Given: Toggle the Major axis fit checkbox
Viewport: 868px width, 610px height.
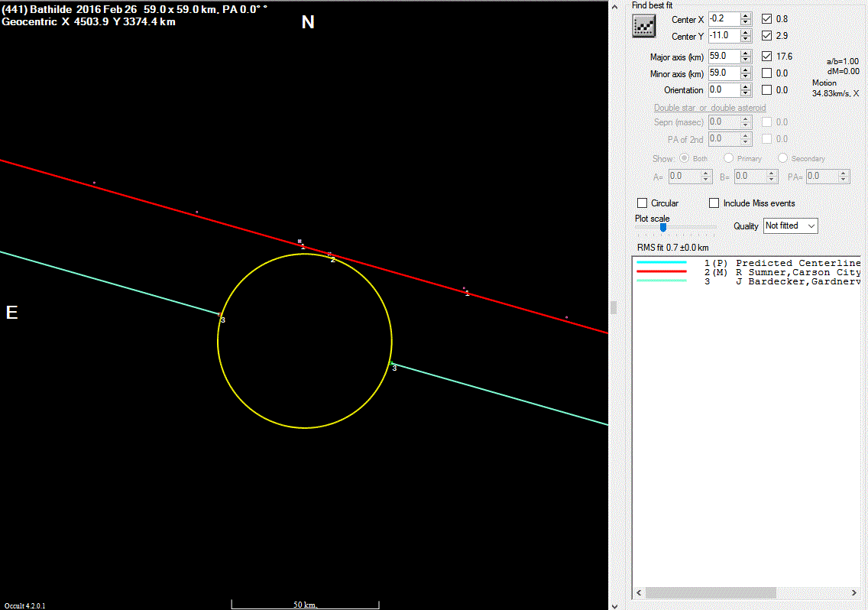Looking at the screenshot, I should click(x=766, y=56).
